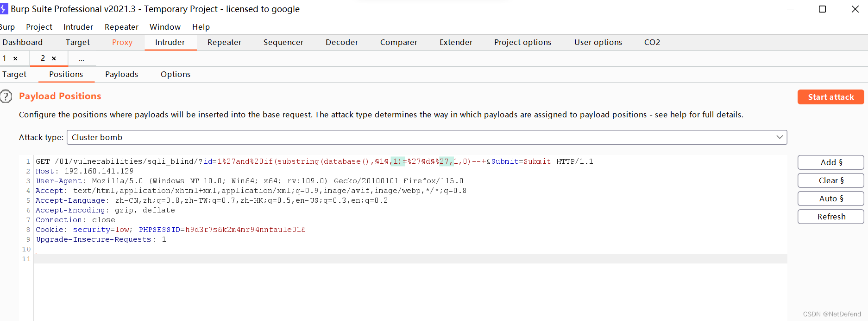Switch to the Dashboard tab
The height and width of the screenshot is (321, 868).
coord(22,42)
